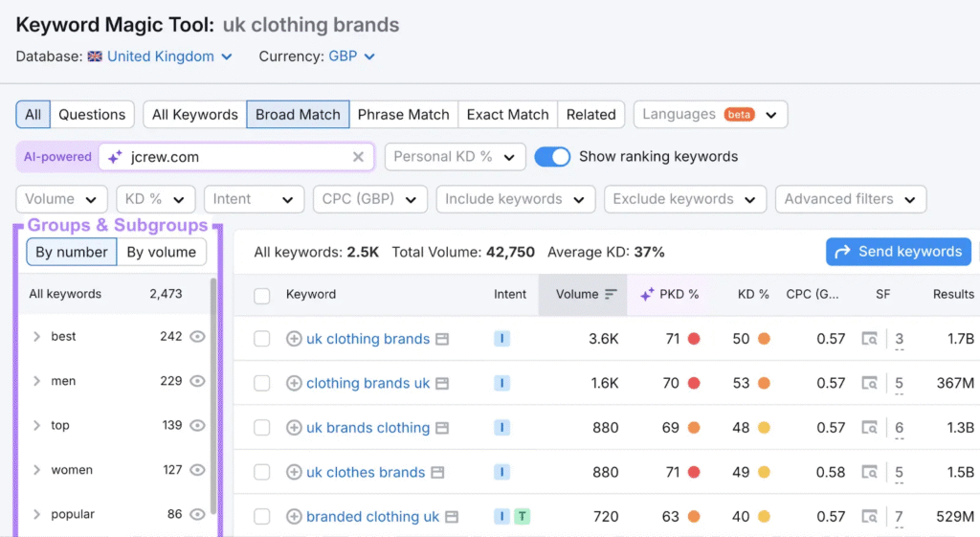
Task: Open SERP icon next to 'uk brands clothing'
Action: (442, 428)
